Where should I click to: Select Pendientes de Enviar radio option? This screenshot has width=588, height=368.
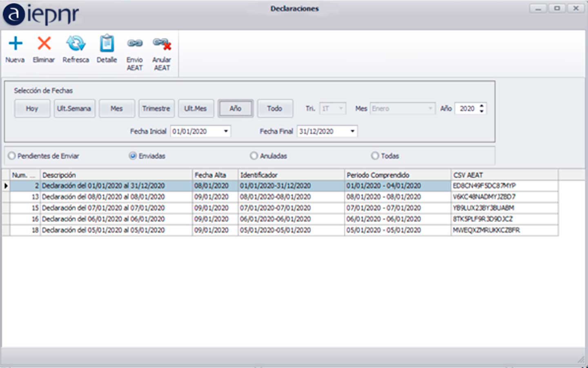pyautogui.click(x=12, y=156)
